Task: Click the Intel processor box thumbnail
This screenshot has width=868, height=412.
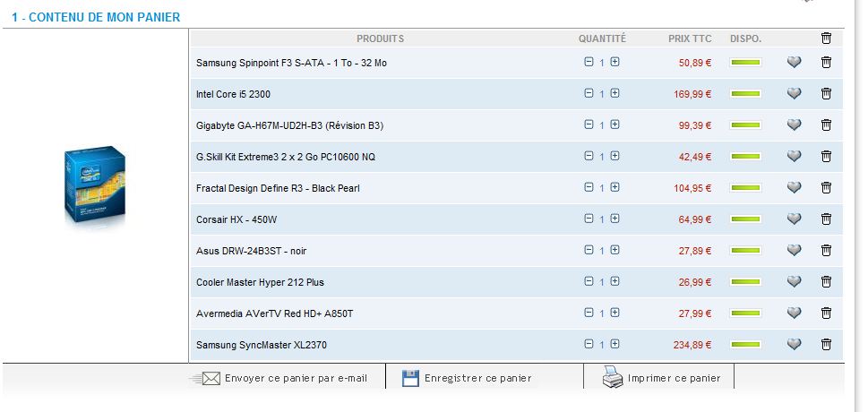Action: [x=94, y=186]
